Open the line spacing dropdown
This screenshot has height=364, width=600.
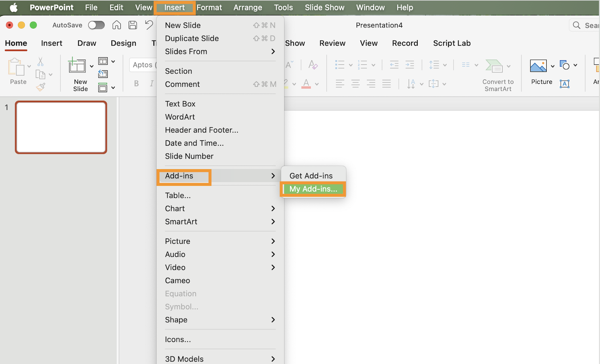[x=445, y=65]
